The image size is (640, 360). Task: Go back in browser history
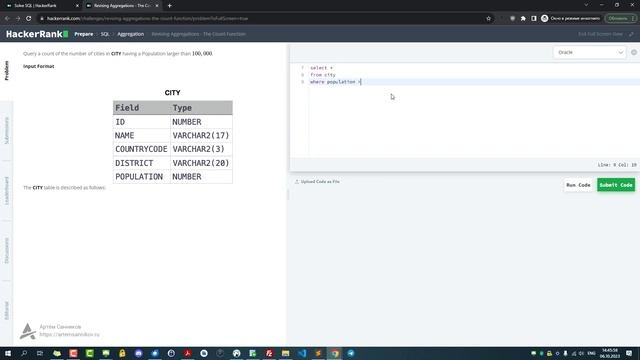pyautogui.click(x=7, y=18)
